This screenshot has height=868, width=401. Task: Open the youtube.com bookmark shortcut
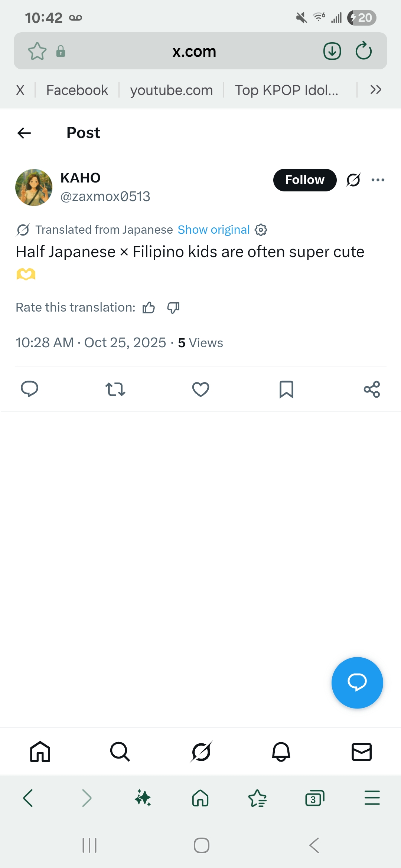(172, 90)
